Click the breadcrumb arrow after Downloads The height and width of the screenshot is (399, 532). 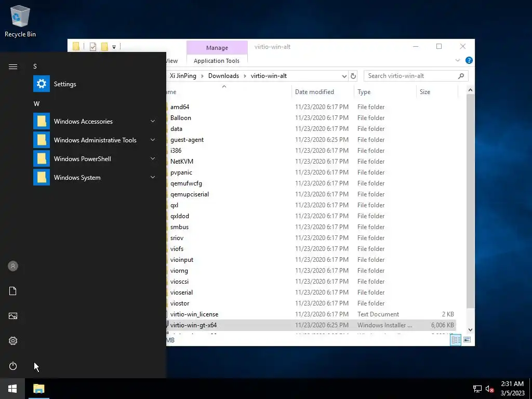click(245, 76)
